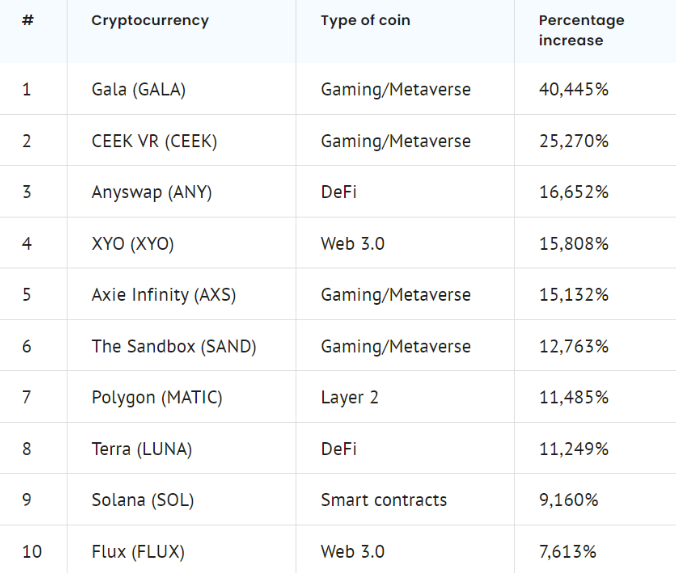Click rank number 10 cell
Screen dimensions: 676x573
coord(31,551)
